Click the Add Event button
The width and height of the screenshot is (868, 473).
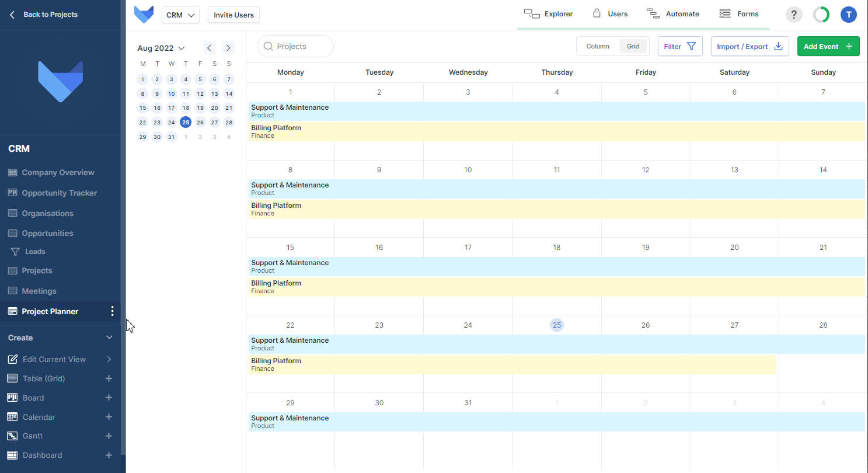point(828,46)
